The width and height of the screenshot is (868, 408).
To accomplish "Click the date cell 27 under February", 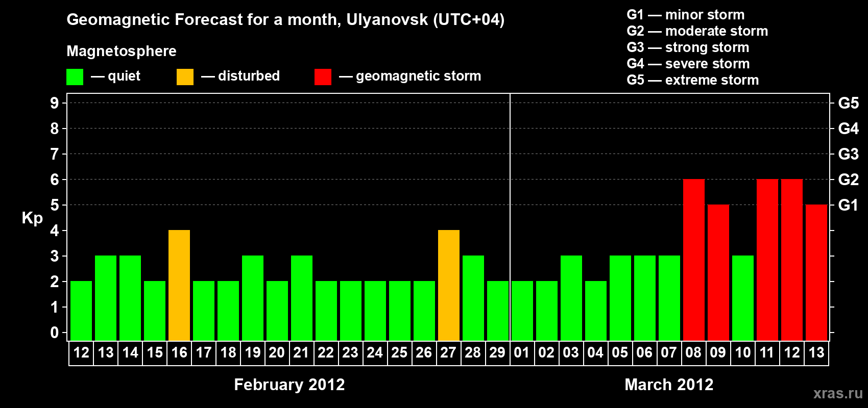I will [449, 353].
